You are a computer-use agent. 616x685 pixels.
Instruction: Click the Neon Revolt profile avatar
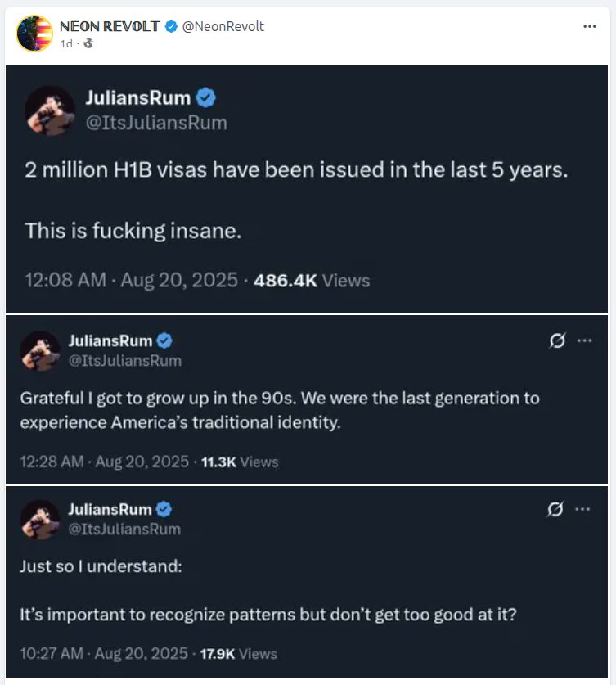pyautogui.click(x=34, y=34)
